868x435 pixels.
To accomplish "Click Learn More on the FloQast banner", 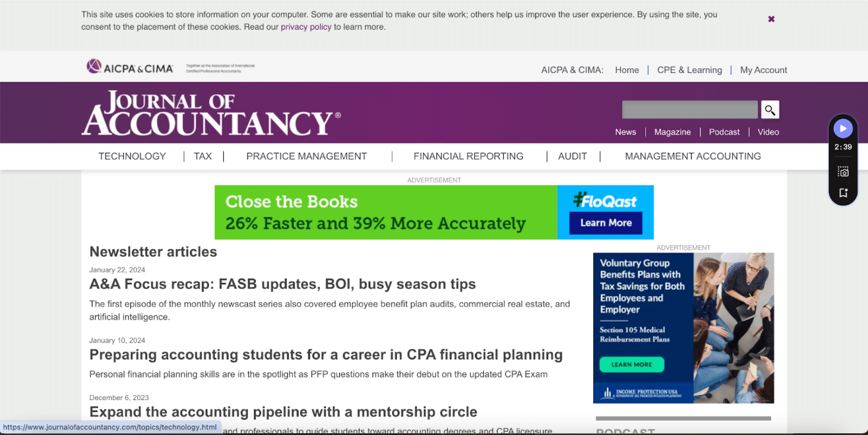I will click(x=606, y=223).
